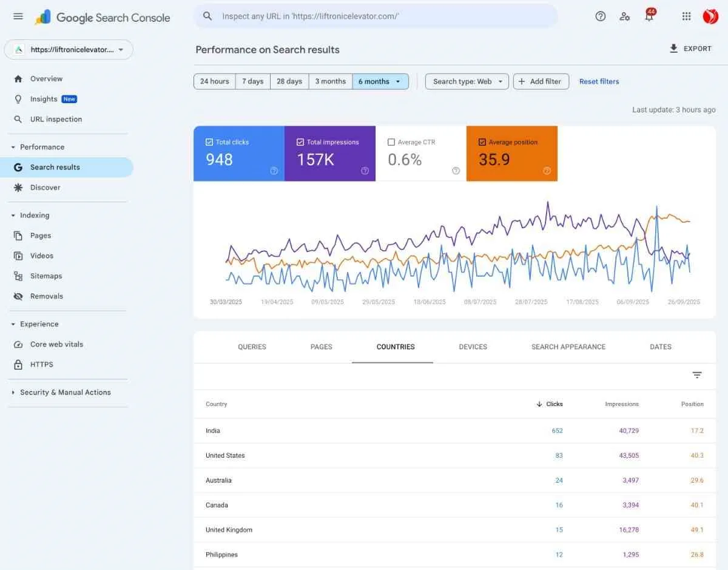Image resolution: width=728 pixels, height=570 pixels.
Task: Collapse the Indexing sidebar section
Action: coord(13,215)
